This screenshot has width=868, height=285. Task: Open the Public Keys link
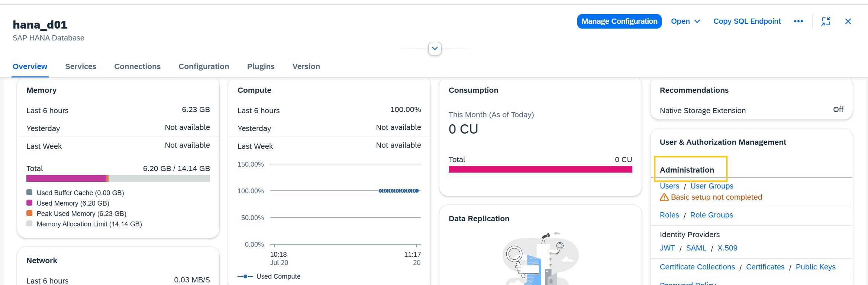(x=816, y=267)
